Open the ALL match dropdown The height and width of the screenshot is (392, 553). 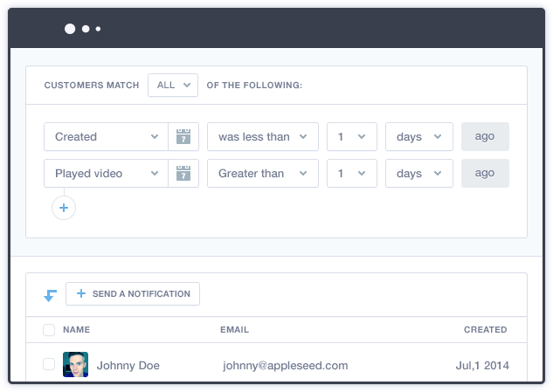(173, 85)
